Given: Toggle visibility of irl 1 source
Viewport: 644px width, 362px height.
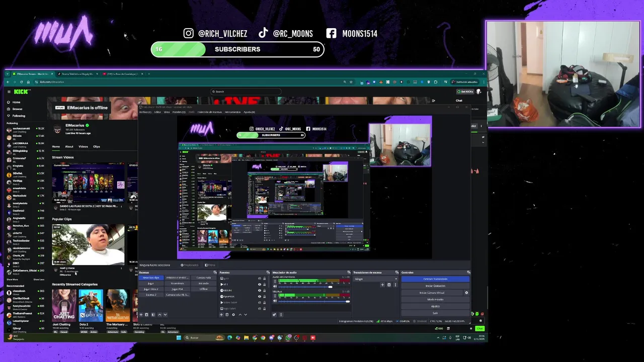Looking at the screenshot, I should click(x=260, y=284).
